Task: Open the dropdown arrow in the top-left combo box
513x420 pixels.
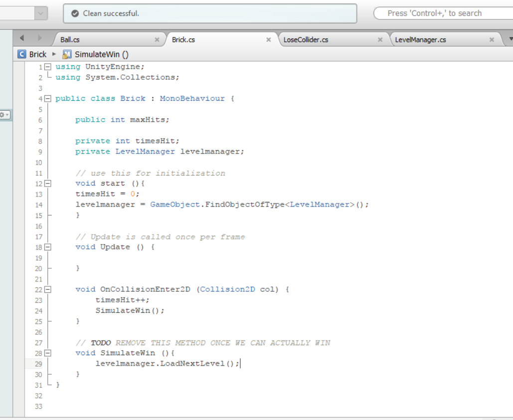Action: (x=40, y=13)
